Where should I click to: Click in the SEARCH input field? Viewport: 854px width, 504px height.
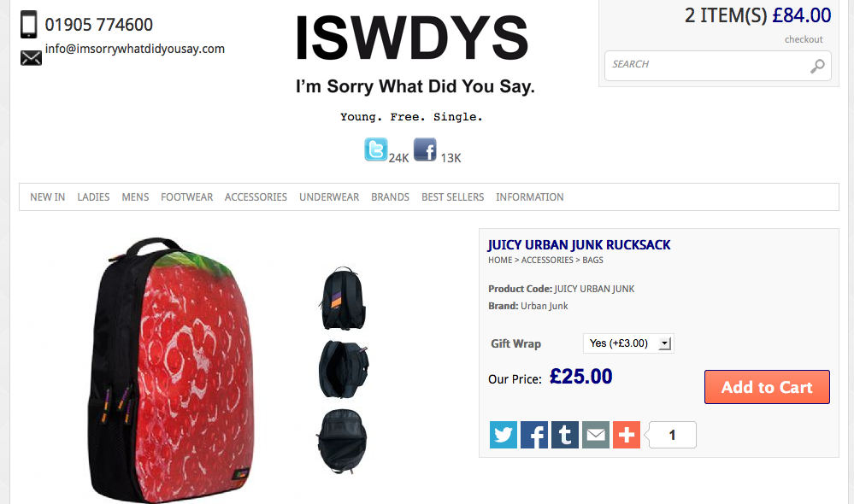(708, 65)
